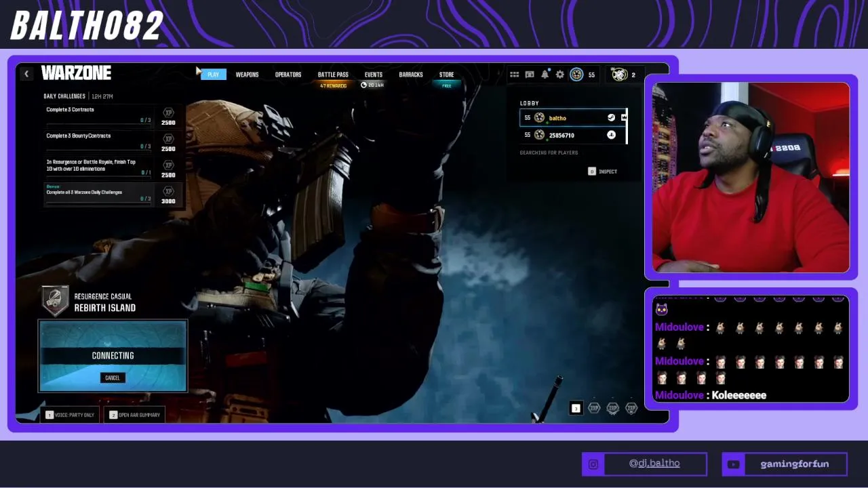Click the BALTHO82 overlay title
Viewport: 868px width, 488px height.
87,26
